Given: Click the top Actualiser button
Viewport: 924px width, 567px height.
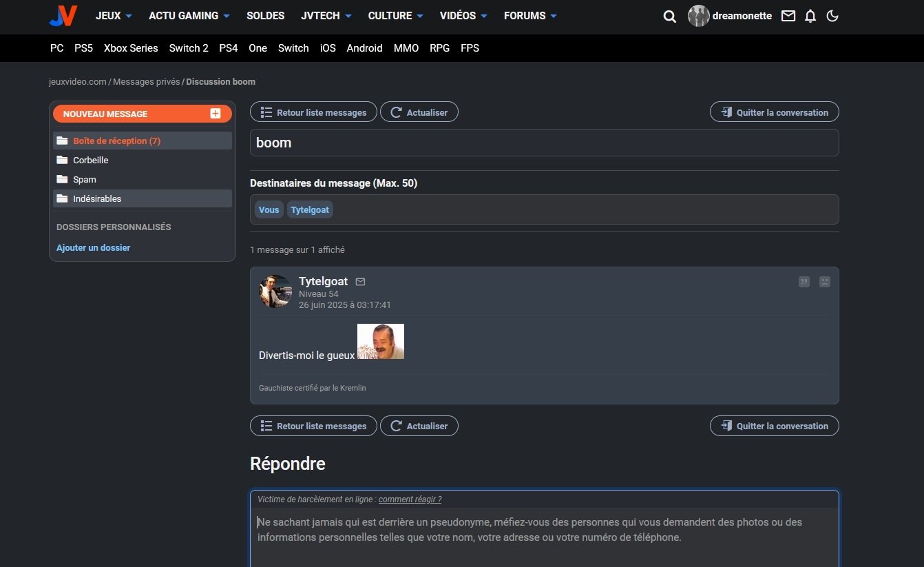Looking at the screenshot, I should [419, 112].
